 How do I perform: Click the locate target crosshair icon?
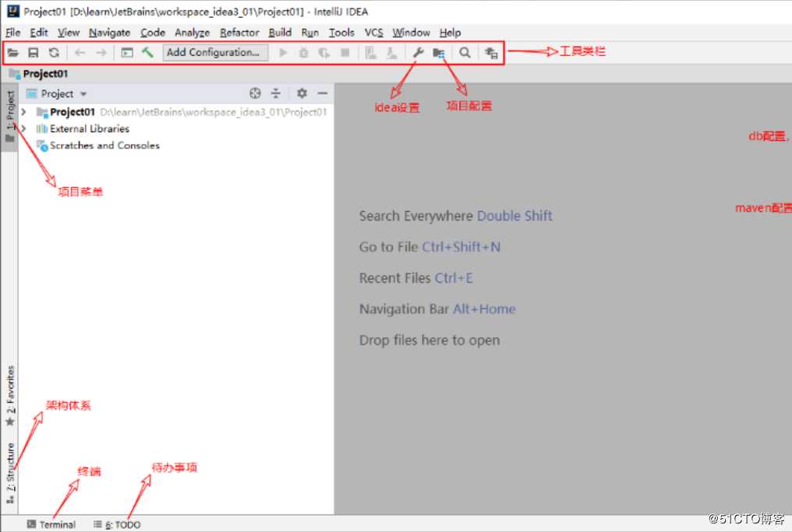pos(255,93)
